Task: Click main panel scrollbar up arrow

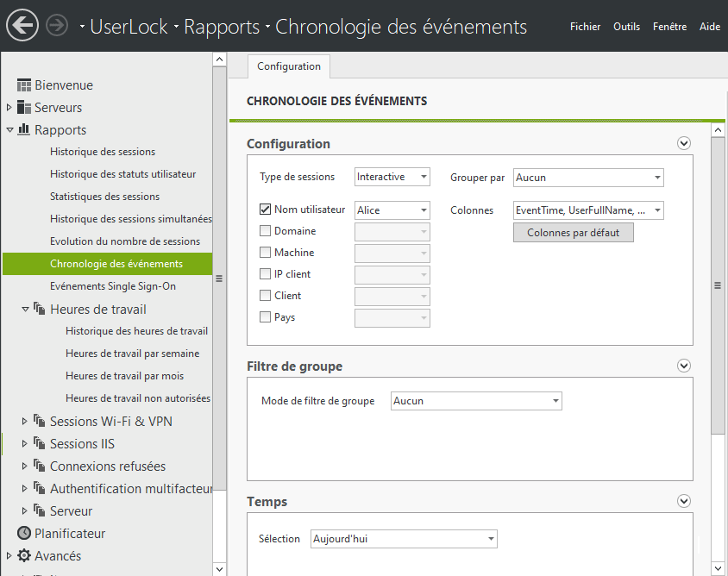Action: click(x=718, y=130)
